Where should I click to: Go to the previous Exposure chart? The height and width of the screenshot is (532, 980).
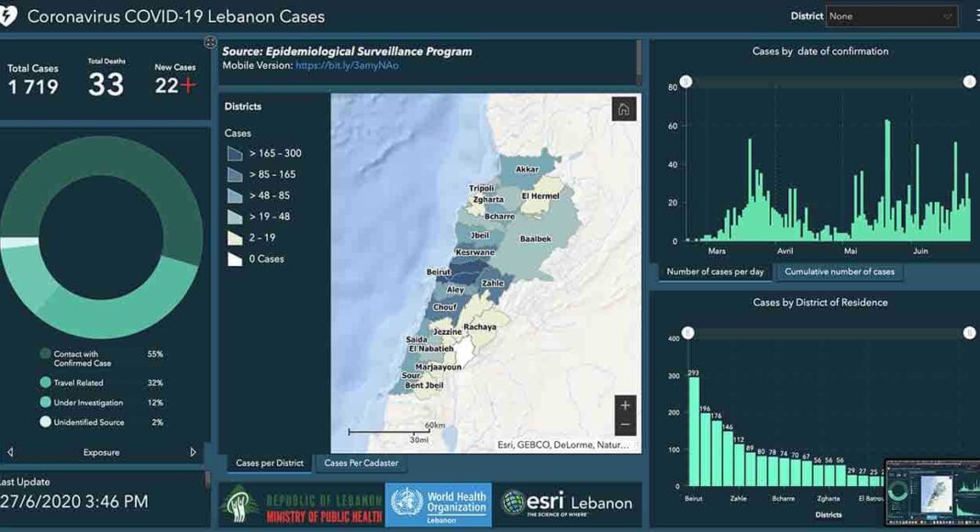(x=10, y=452)
